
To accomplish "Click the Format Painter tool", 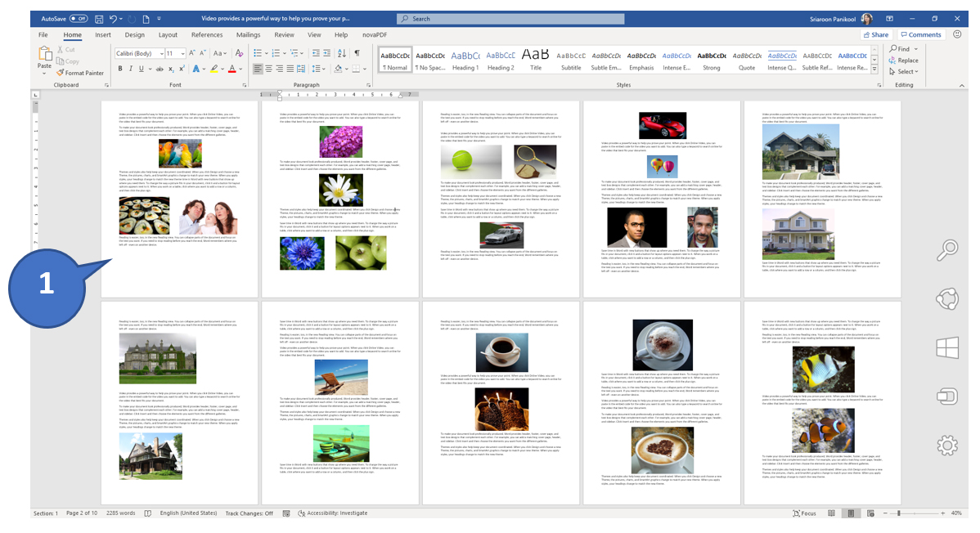I will point(80,73).
